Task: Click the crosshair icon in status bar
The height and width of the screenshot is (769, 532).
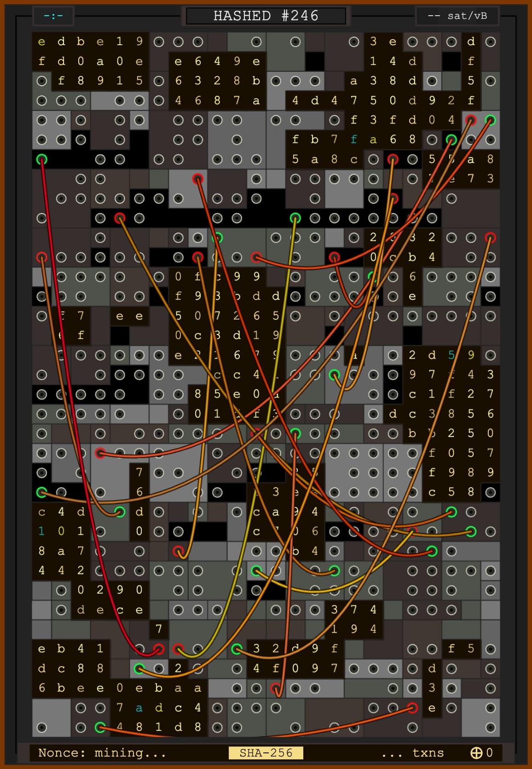Action: [476, 753]
